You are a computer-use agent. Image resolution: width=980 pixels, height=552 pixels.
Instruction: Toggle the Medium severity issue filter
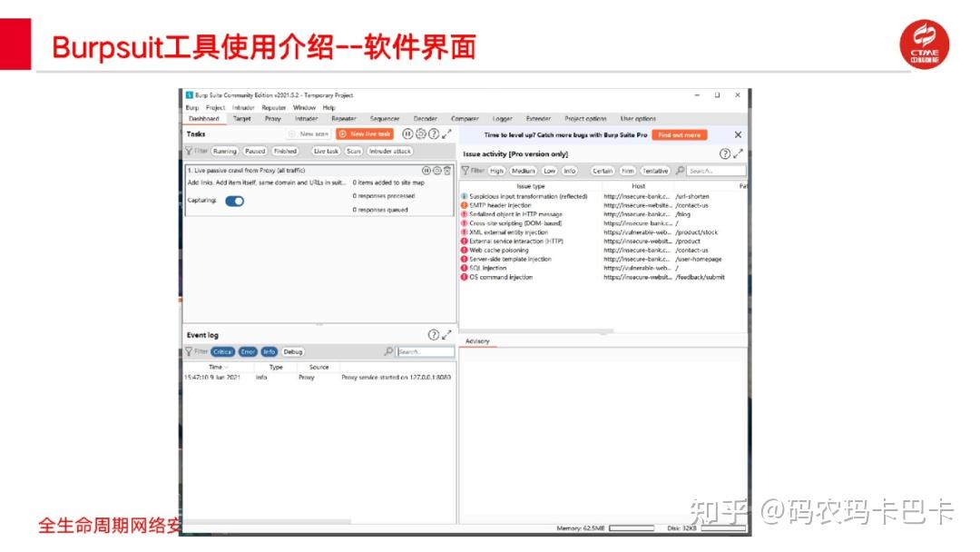(524, 170)
